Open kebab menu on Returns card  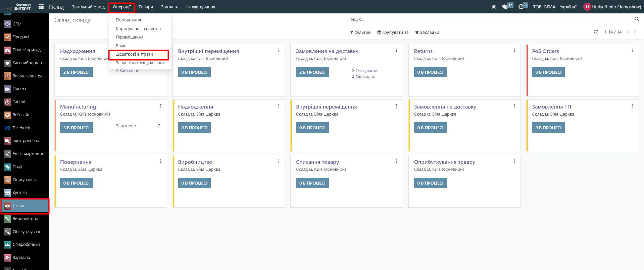point(514,51)
